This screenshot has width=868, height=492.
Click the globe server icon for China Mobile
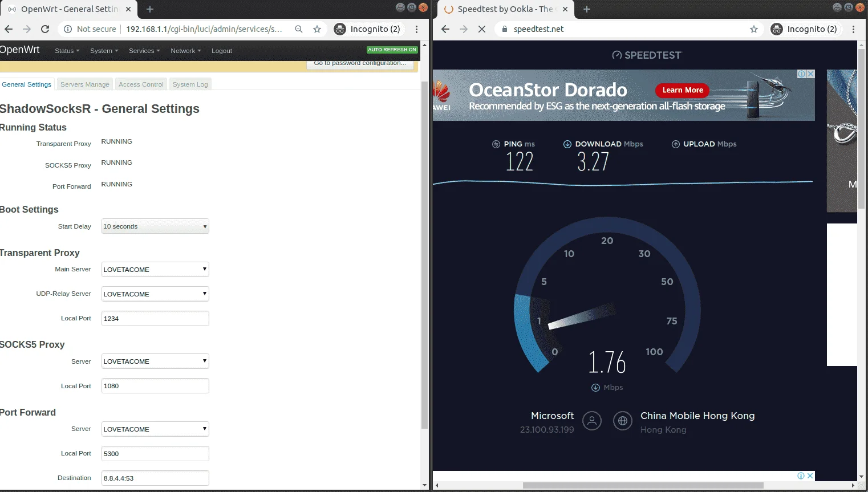(x=623, y=421)
